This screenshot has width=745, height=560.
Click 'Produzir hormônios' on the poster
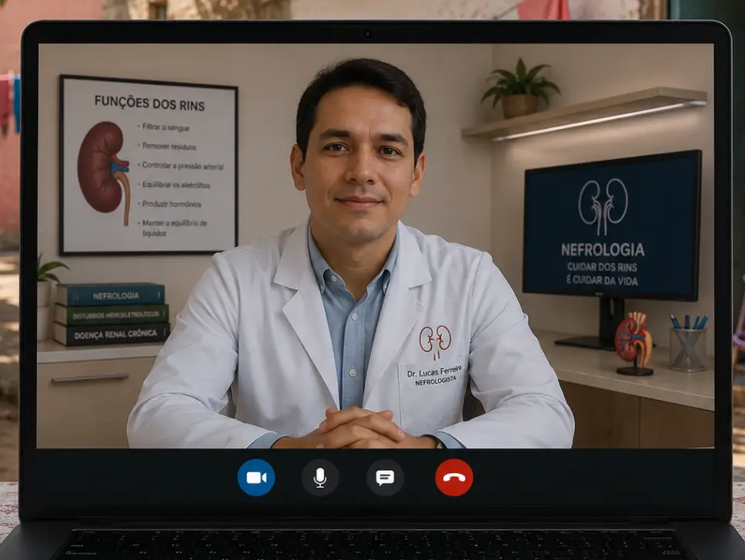pos(172,204)
